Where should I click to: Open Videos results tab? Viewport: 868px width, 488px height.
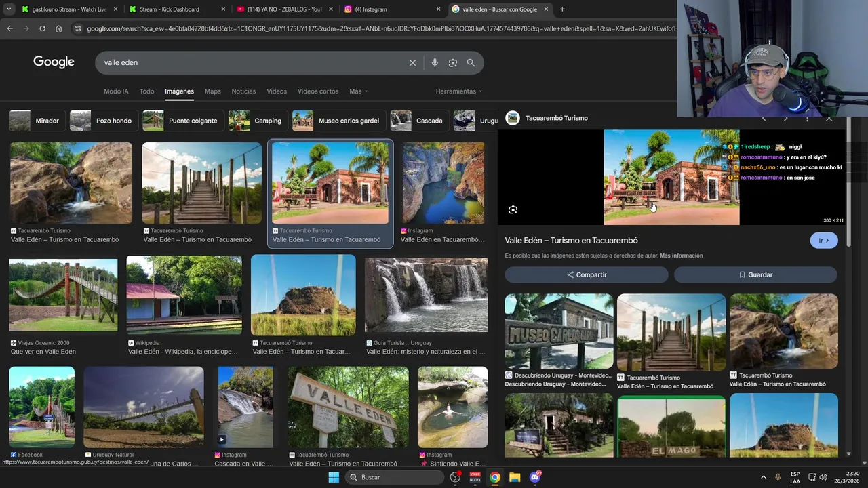coord(277,91)
